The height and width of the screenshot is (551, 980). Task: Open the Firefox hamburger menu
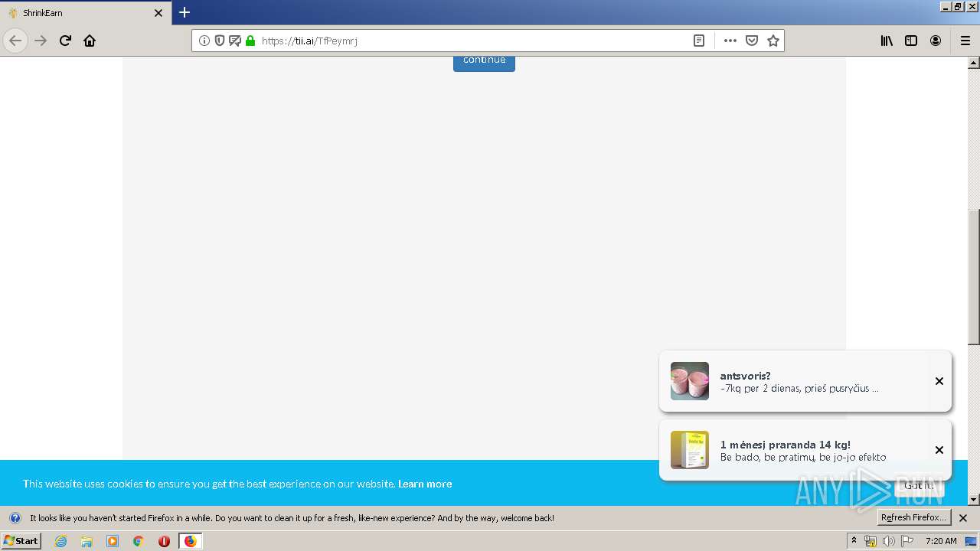(x=965, y=41)
